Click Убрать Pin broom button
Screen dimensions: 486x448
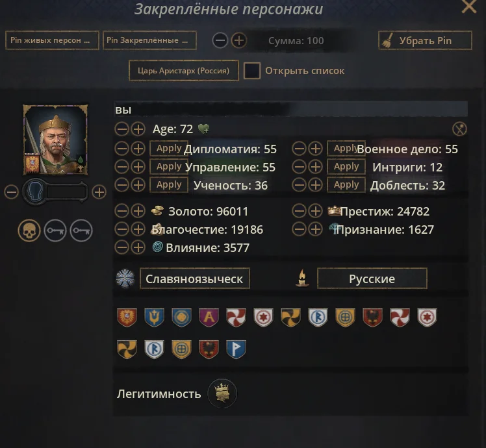click(425, 40)
